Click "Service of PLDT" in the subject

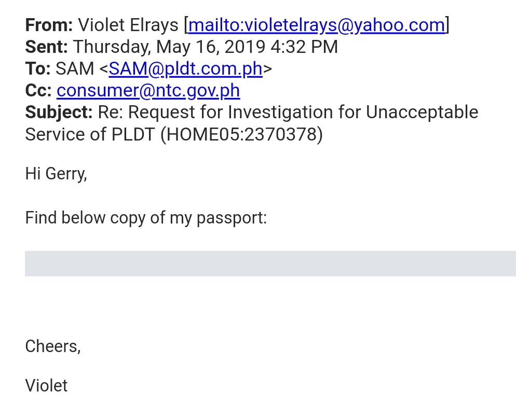pos(90,134)
